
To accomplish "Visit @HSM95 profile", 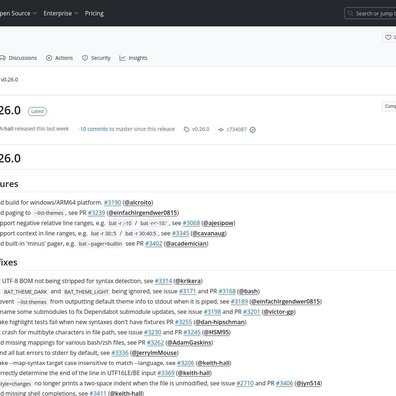I will (217, 332).
